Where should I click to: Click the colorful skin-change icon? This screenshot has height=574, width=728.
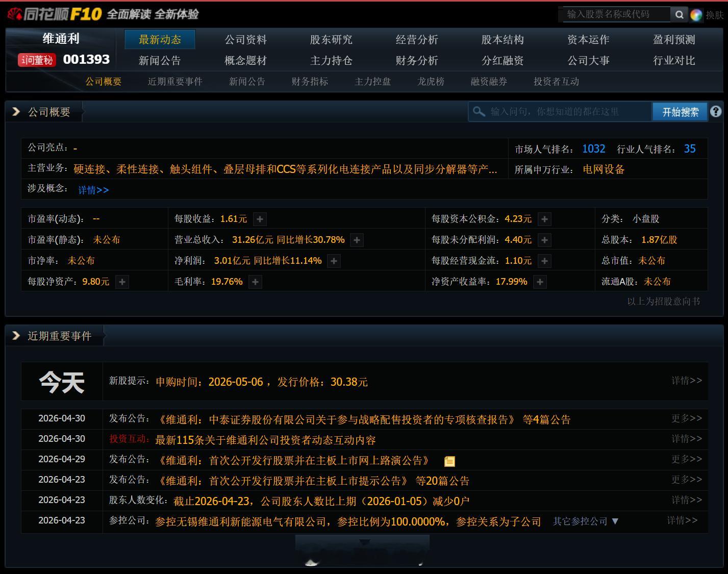point(696,15)
